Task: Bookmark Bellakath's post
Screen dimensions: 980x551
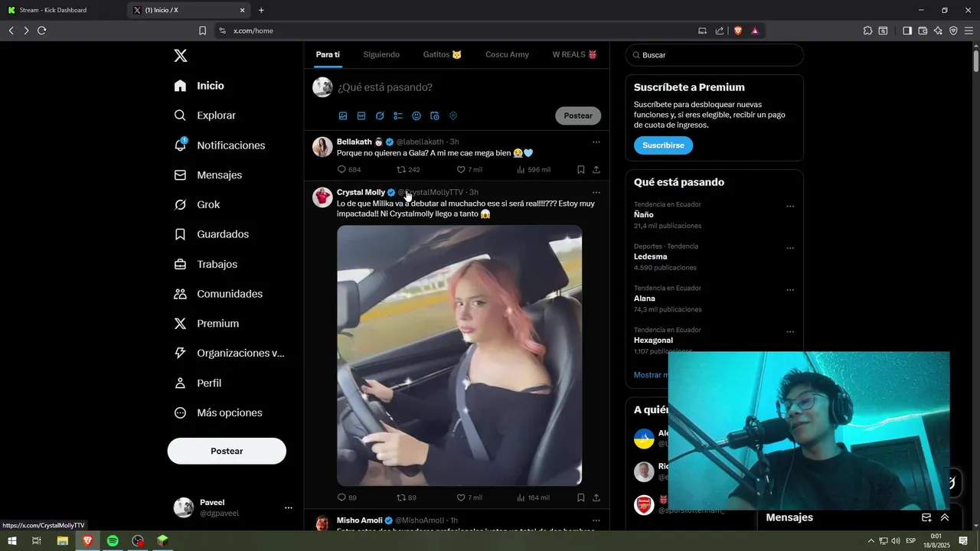Action: (581, 170)
